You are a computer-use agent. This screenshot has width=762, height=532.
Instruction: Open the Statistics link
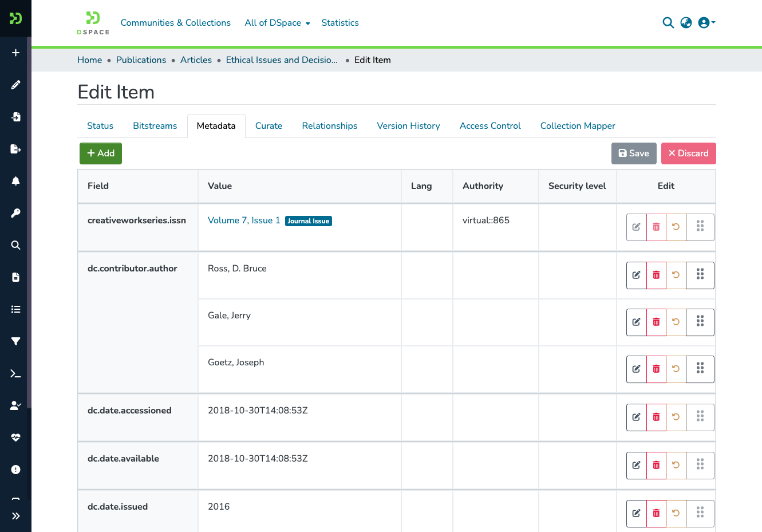click(x=340, y=23)
